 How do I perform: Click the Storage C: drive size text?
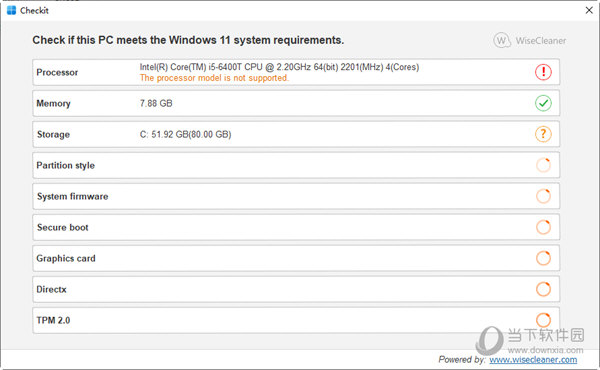pyautogui.click(x=186, y=134)
